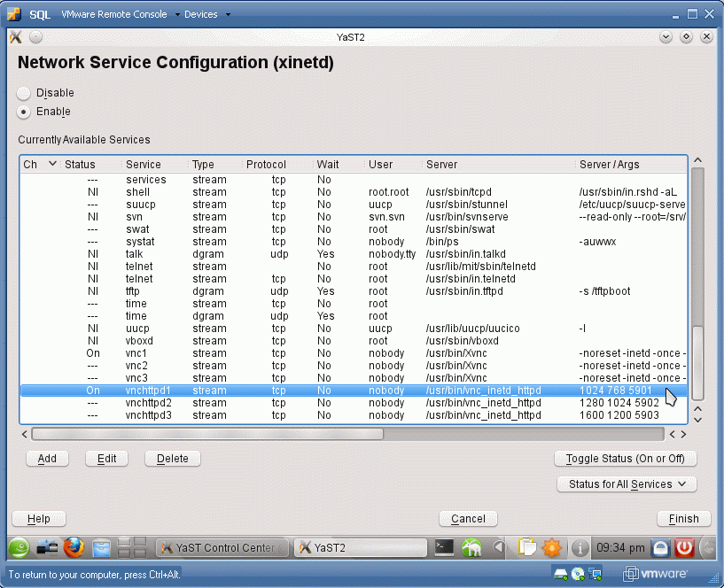The height and width of the screenshot is (588, 724).
Task: Select the Disable radio button
Action: 23,93
